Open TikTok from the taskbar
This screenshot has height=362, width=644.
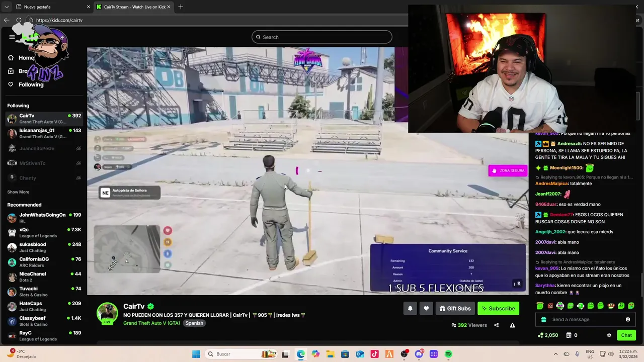(374, 354)
